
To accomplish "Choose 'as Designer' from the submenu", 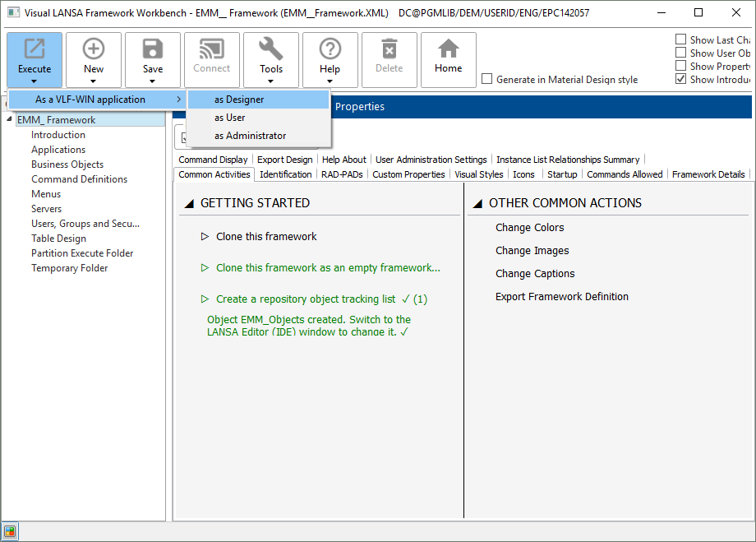I will point(239,100).
